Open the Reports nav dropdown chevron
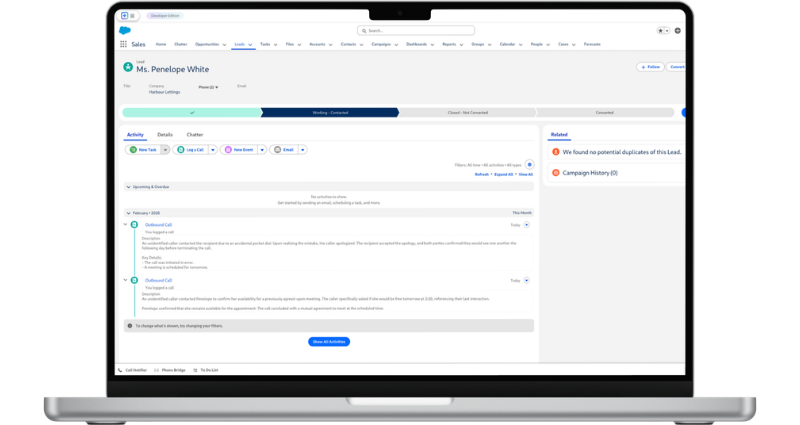This screenshot has height=425, width=800. [x=461, y=45]
